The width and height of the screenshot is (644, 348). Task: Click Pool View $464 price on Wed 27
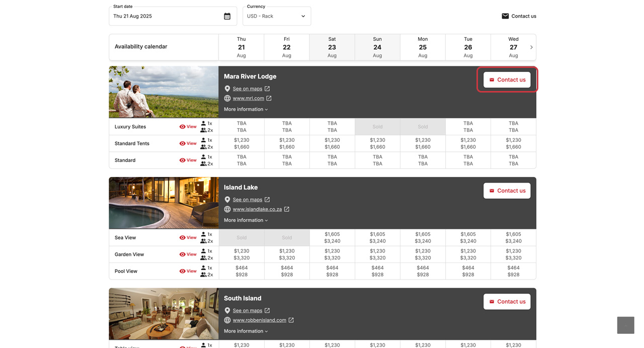pos(513,268)
